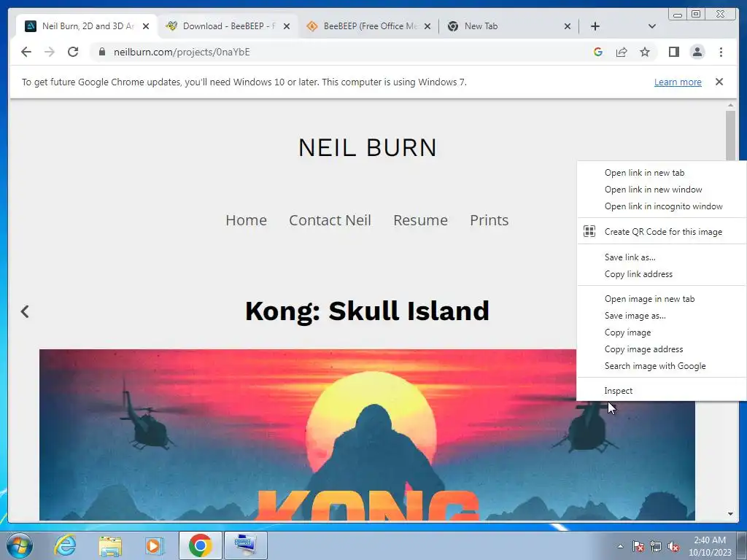Screen dimensions: 747x560
Task: Dismiss the Chrome update notification bar
Action: 719,82
